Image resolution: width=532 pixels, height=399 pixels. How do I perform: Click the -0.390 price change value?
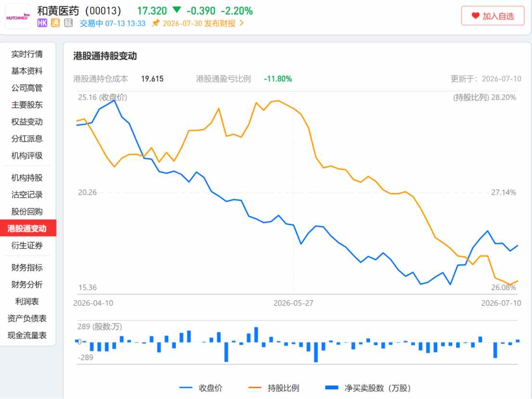point(201,11)
